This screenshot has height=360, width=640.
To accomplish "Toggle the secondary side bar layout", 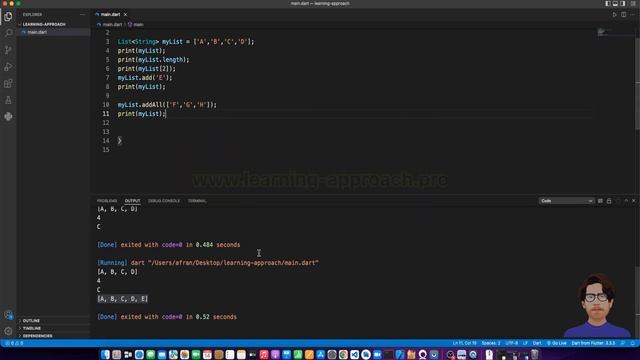I will (623, 3).
